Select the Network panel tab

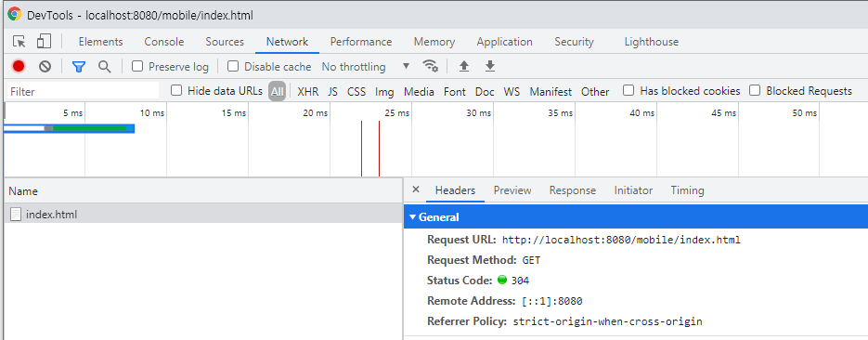[287, 42]
